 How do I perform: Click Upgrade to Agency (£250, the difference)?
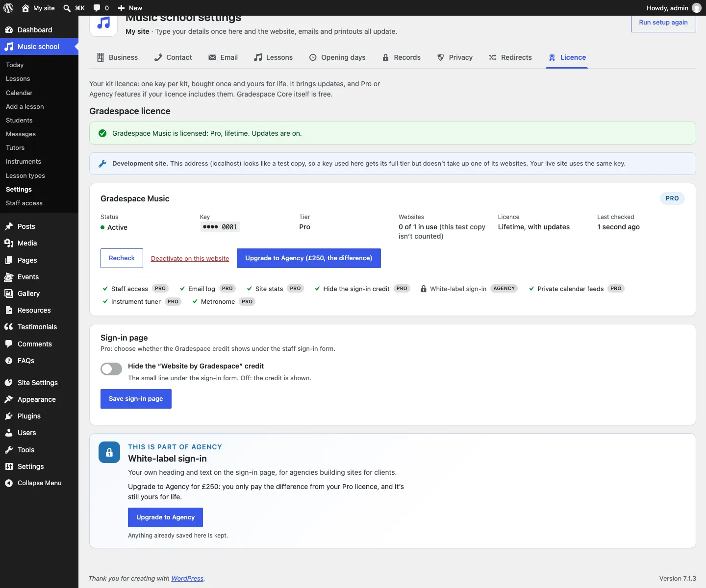309,258
